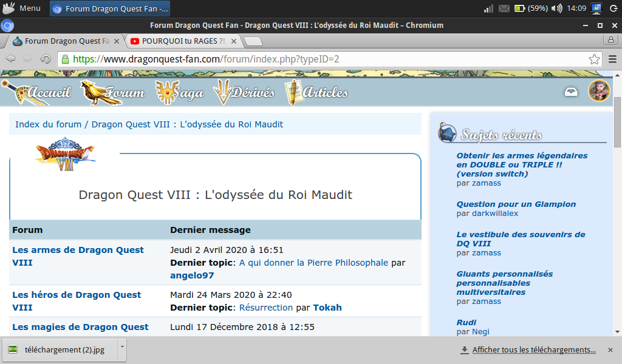Open the Saga emblem navigation icon
Image resolution: width=622 pixels, height=364 pixels.
pyautogui.click(x=179, y=92)
